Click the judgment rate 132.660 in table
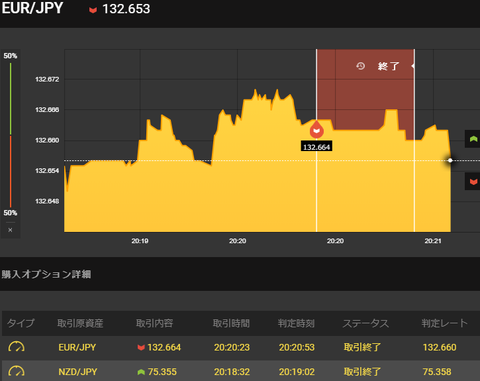Screen dimensions: 480x381 tap(439, 347)
